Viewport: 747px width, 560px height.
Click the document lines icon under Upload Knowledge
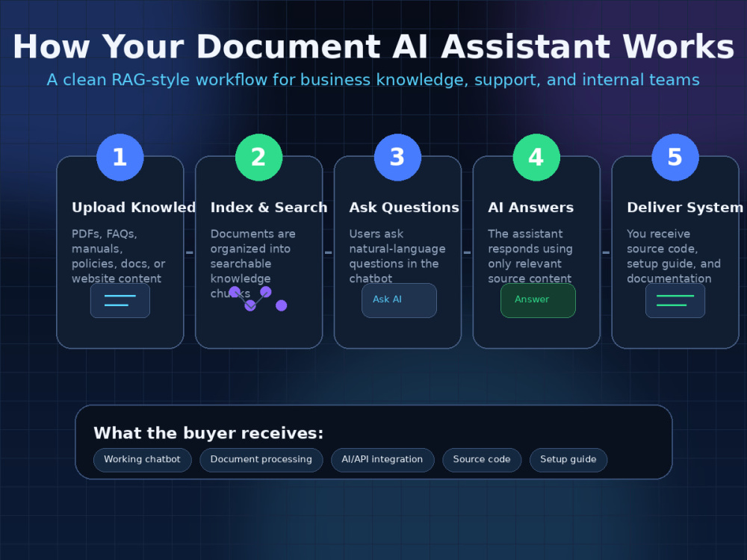[120, 300]
